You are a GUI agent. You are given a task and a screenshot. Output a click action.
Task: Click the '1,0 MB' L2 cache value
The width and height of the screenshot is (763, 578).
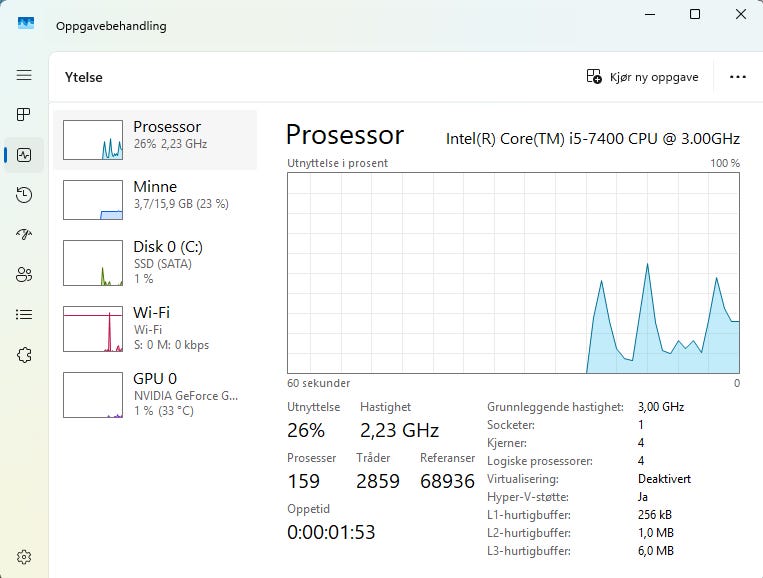point(655,533)
